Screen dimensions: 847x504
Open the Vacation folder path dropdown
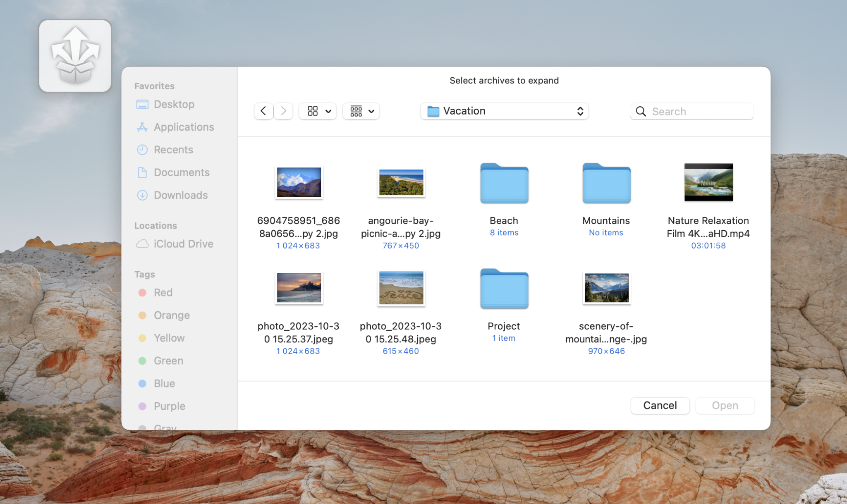(504, 111)
